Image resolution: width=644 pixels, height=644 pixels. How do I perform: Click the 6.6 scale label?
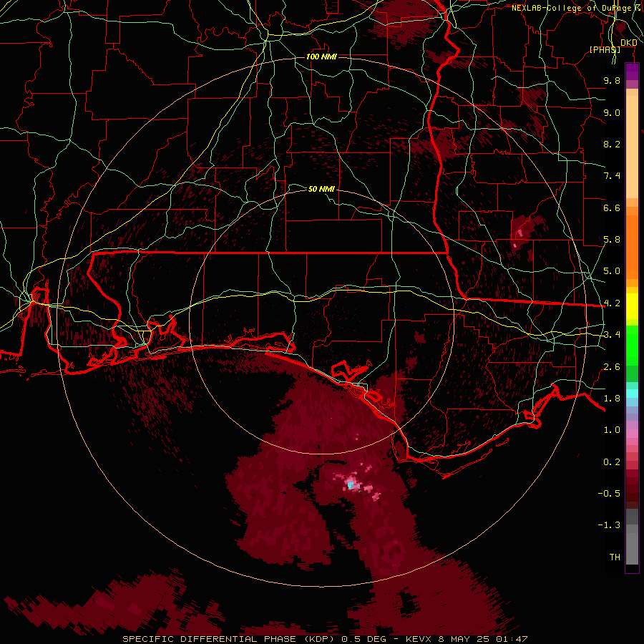point(612,208)
